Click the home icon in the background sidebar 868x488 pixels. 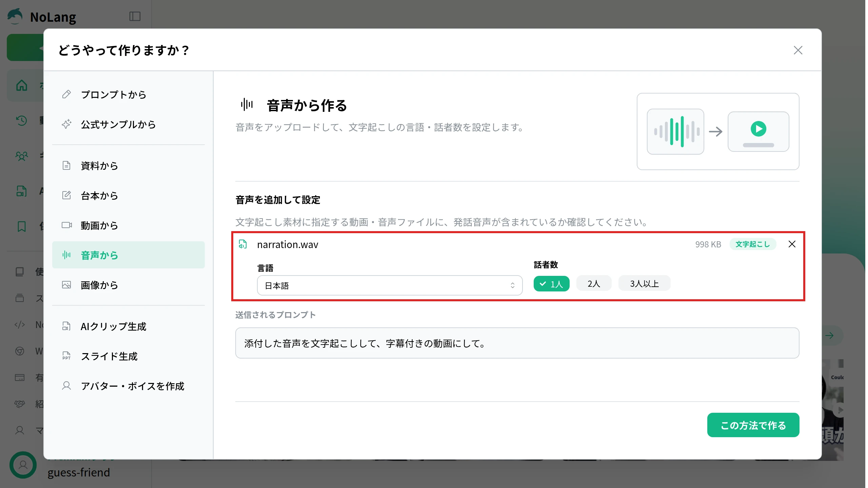(22, 85)
